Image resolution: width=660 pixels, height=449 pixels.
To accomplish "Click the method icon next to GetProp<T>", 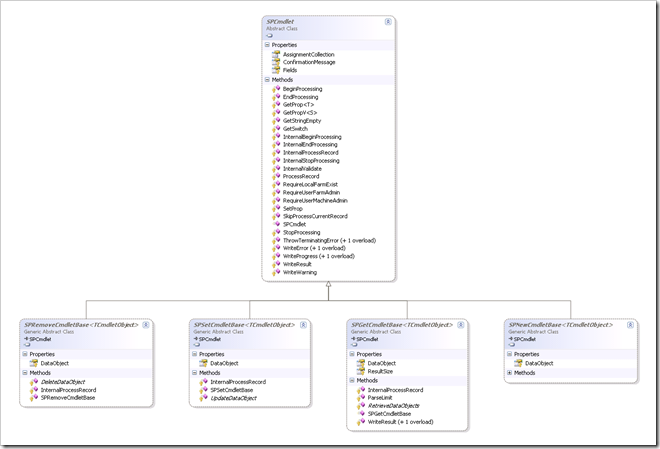I will pyautogui.click(x=276, y=104).
